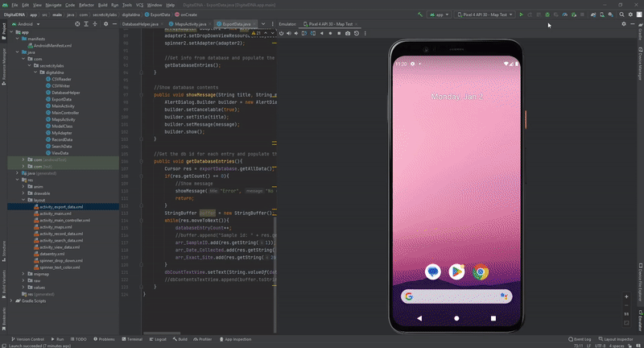Image resolution: width=644 pixels, height=348 pixels.
Task: Click the emulator Back arrow toolbar icon
Action: pos(321,33)
